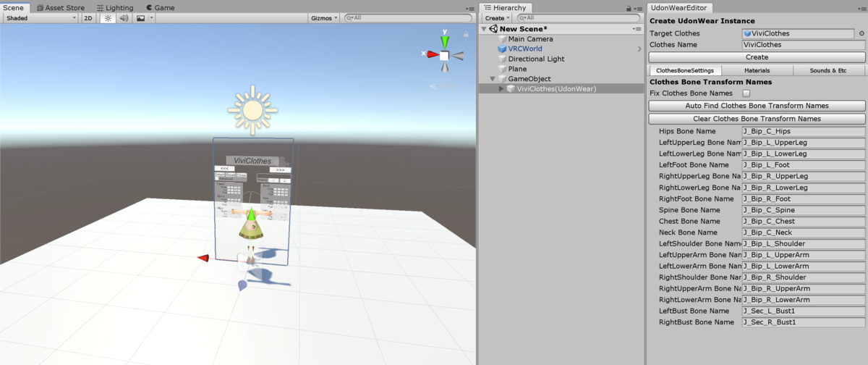The width and height of the screenshot is (868, 365).
Task: Select Directional Light sun gizmo in scene
Action: [x=252, y=109]
